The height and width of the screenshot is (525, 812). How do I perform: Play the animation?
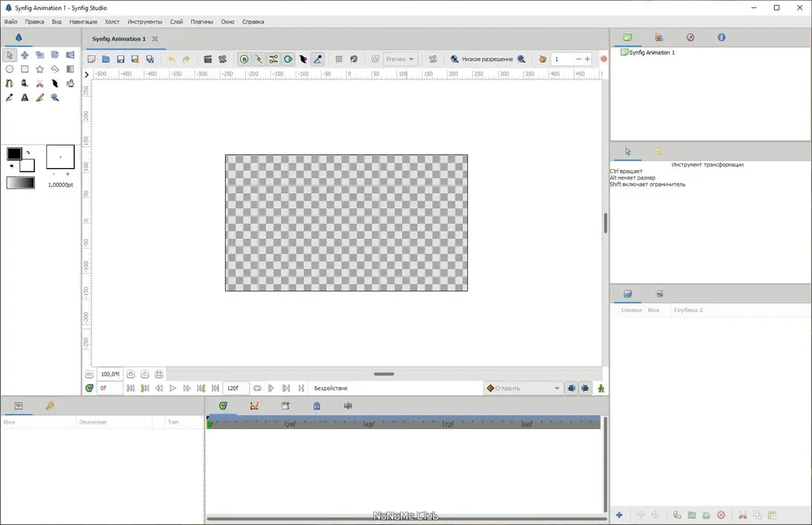tap(173, 388)
